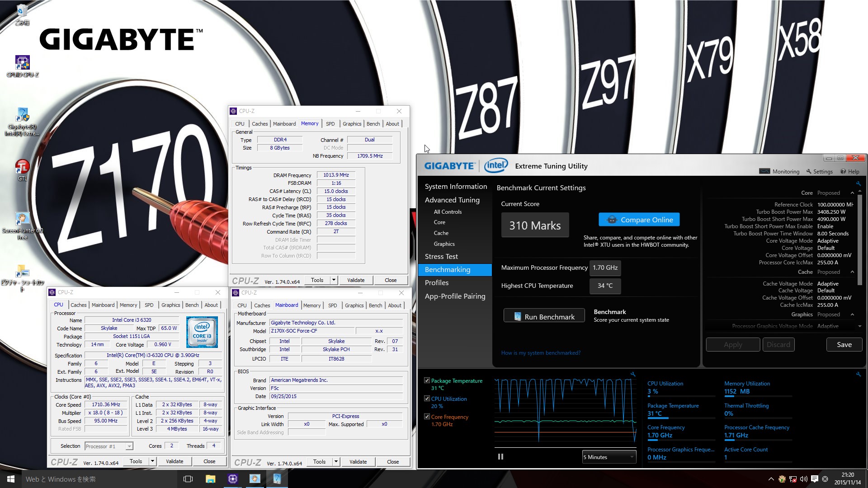Click the blue wrench above proposed settings panel
This screenshot has width=868, height=488.
[x=858, y=183]
